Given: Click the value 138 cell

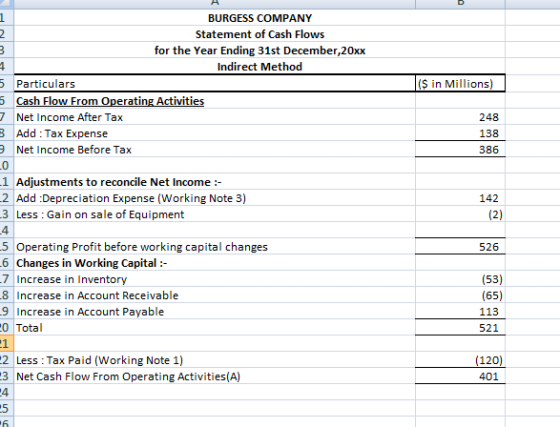Looking at the screenshot, I should pos(460,133).
